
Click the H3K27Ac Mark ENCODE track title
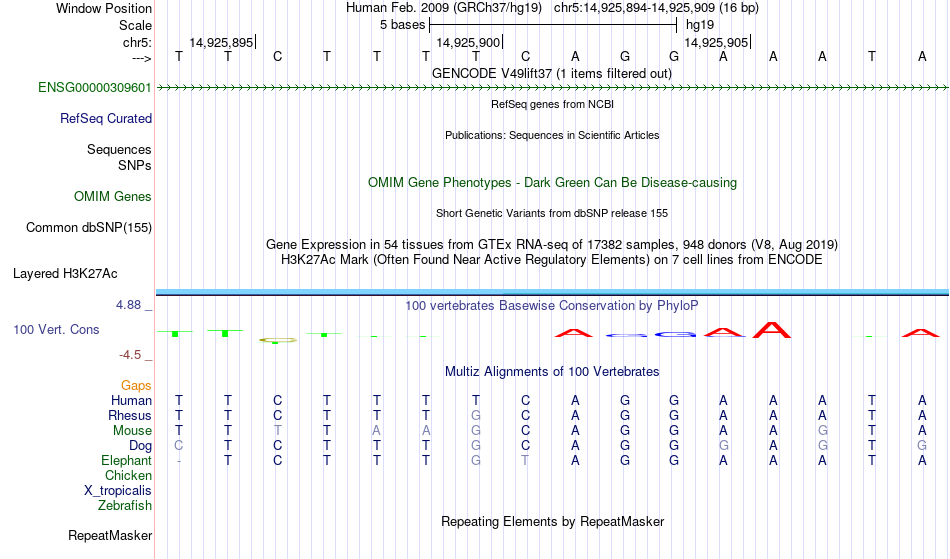click(x=552, y=260)
